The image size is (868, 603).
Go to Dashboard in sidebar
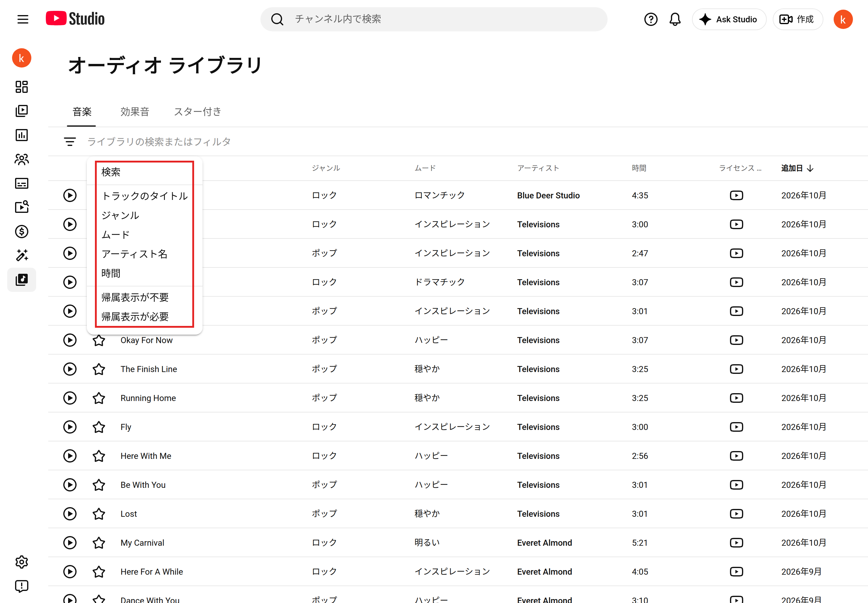click(x=21, y=87)
